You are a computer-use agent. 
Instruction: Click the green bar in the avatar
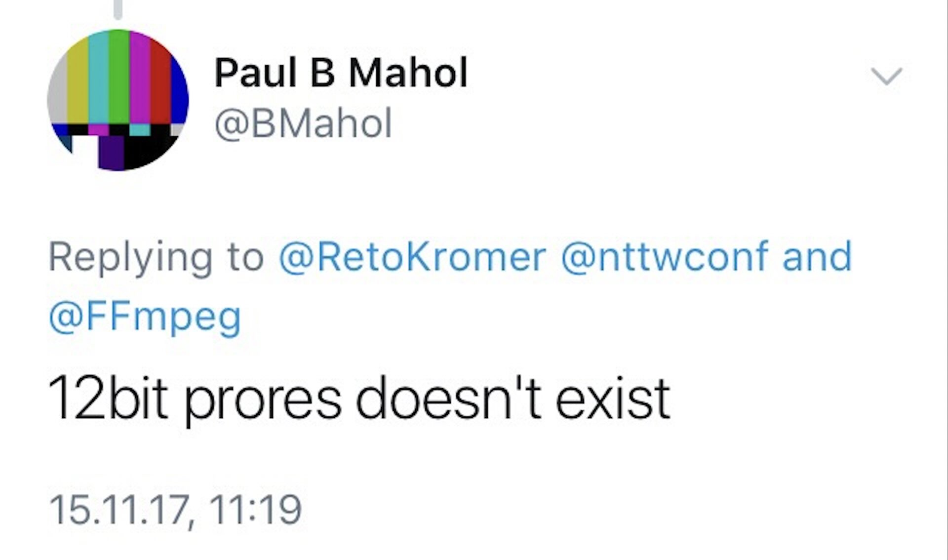[119, 77]
